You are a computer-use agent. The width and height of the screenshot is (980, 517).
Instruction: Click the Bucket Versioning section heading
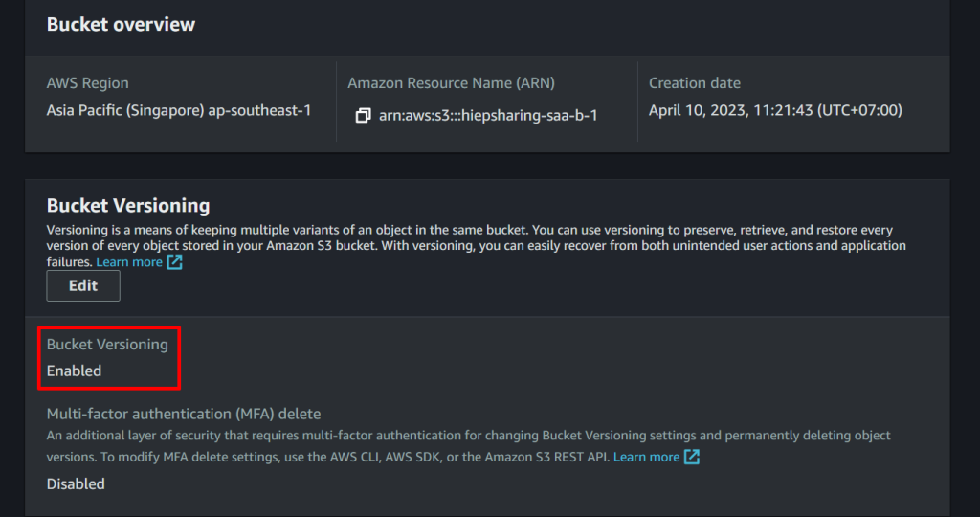[x=128, y=206]
